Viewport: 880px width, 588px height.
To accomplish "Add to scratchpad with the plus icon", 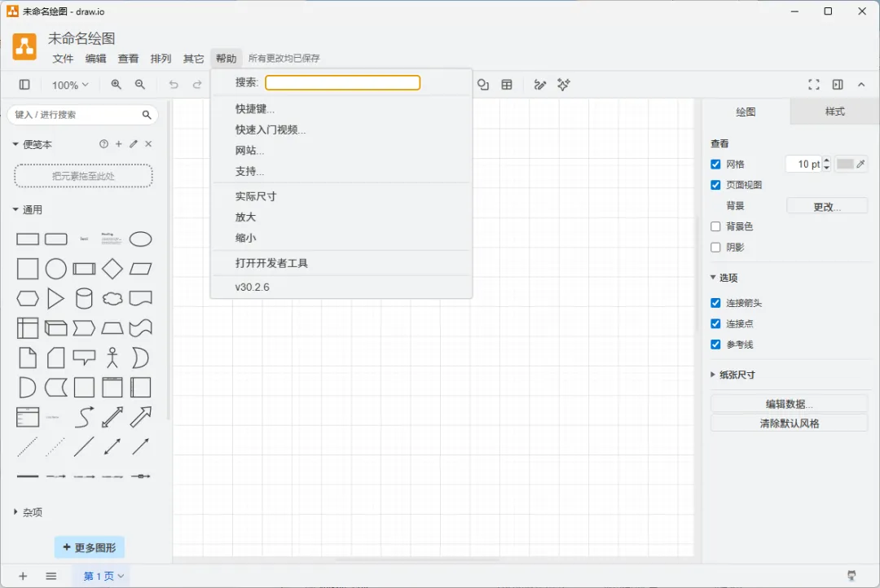I will tap(118, 144).
